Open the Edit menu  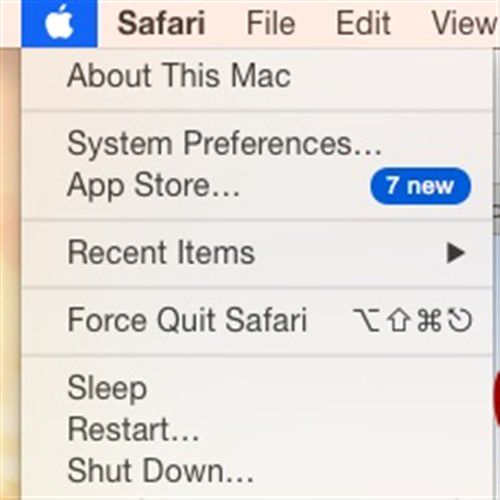click(363, 23)
